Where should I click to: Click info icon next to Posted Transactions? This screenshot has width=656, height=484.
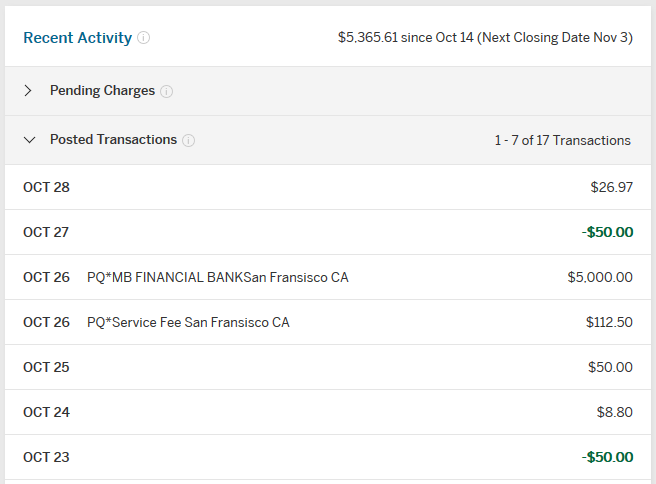point(189,140)
